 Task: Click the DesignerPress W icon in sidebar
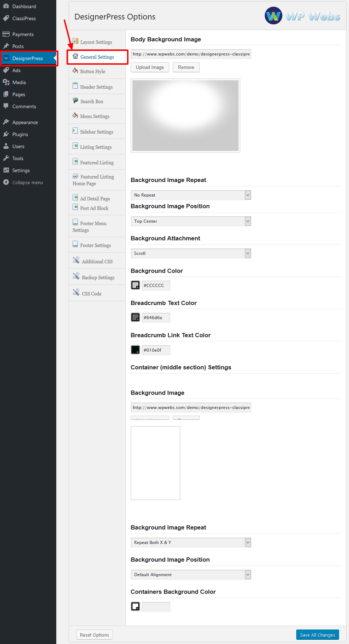pyautogui.click(x=6, y=58)
